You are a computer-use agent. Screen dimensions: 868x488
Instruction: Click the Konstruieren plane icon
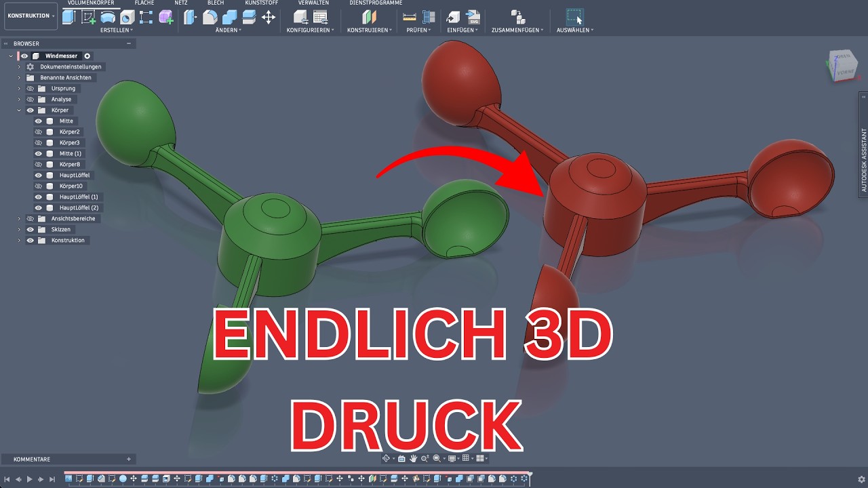pos(369,18)
